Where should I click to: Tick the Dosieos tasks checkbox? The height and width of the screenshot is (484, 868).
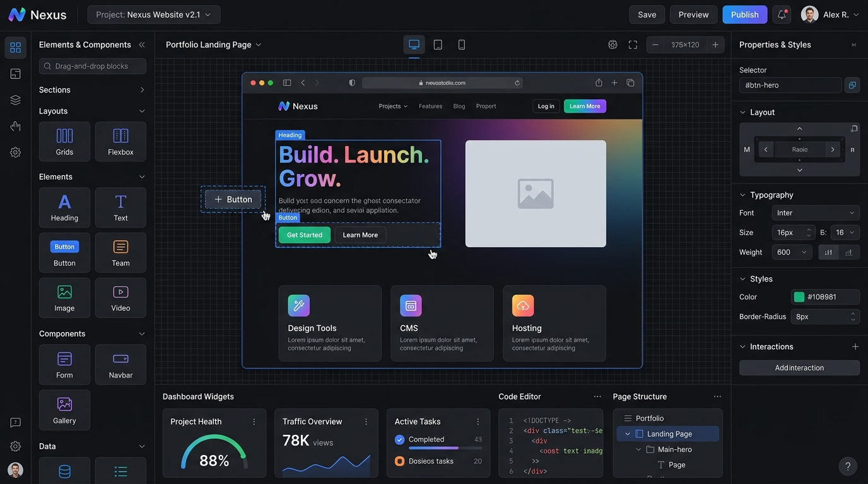tap(399, 461)
